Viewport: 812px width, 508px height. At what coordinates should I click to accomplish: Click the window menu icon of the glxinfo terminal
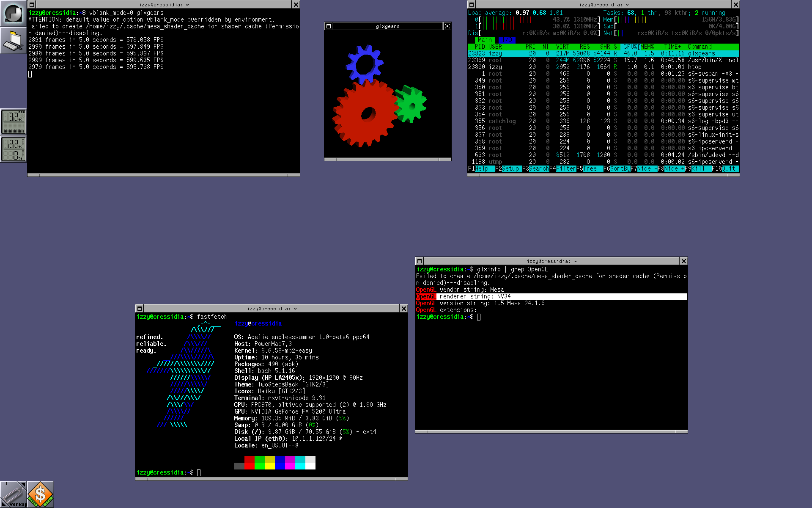click(420, 261)
